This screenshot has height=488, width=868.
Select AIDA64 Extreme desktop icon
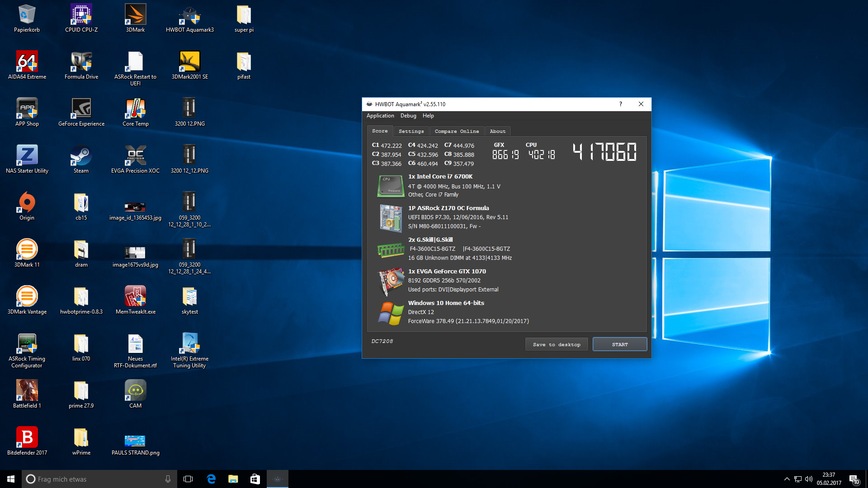[x=27, y=66]
